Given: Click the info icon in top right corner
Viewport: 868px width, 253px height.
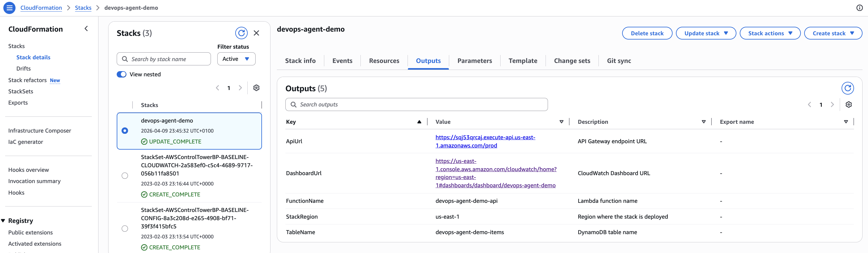Looking at the screenshot, I should [x=859, y=8].
